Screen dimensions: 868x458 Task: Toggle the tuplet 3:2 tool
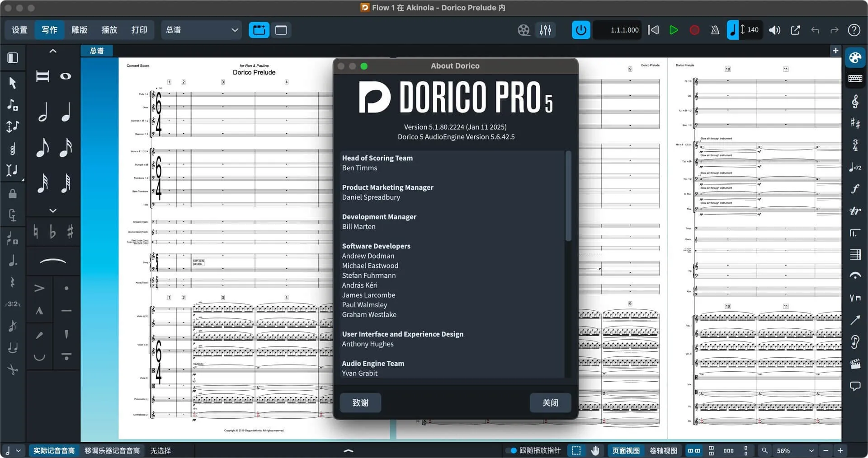(x=13, y=304)
